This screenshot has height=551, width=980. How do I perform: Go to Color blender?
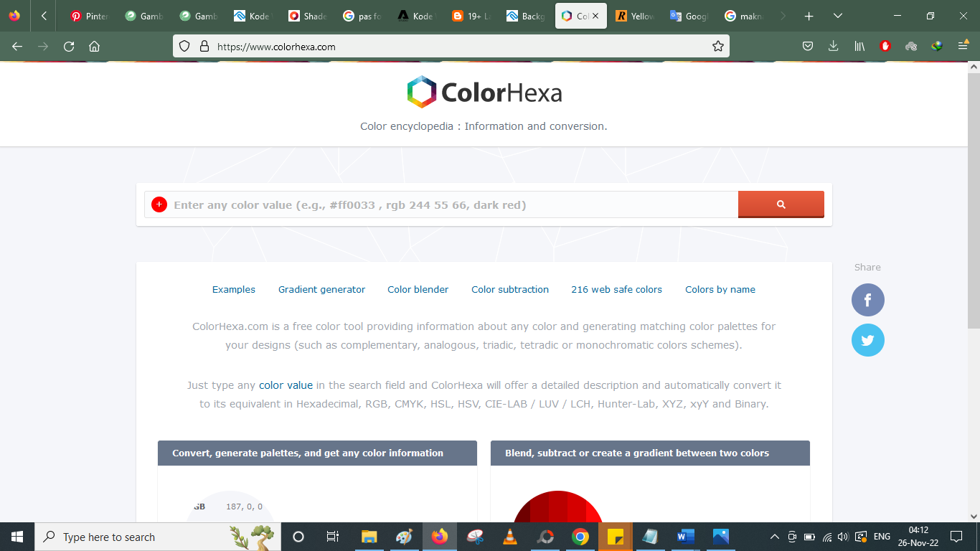point(418,289)
